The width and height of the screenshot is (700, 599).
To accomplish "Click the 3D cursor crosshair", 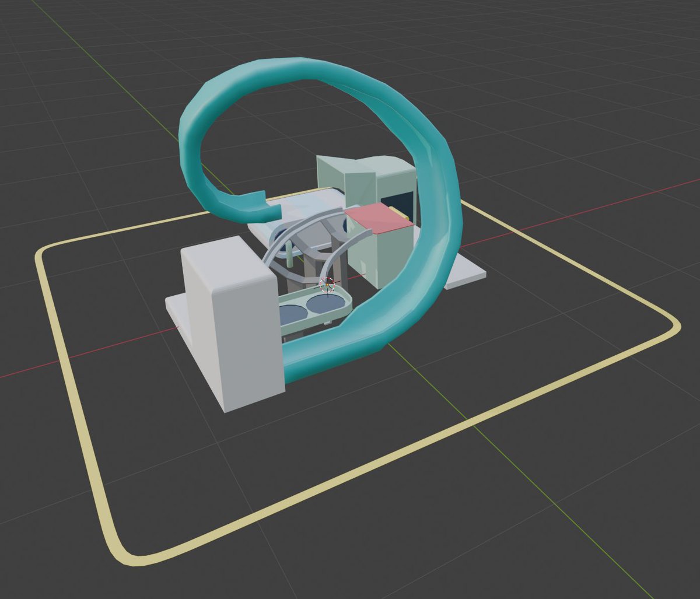I will [x=327, y=285].
